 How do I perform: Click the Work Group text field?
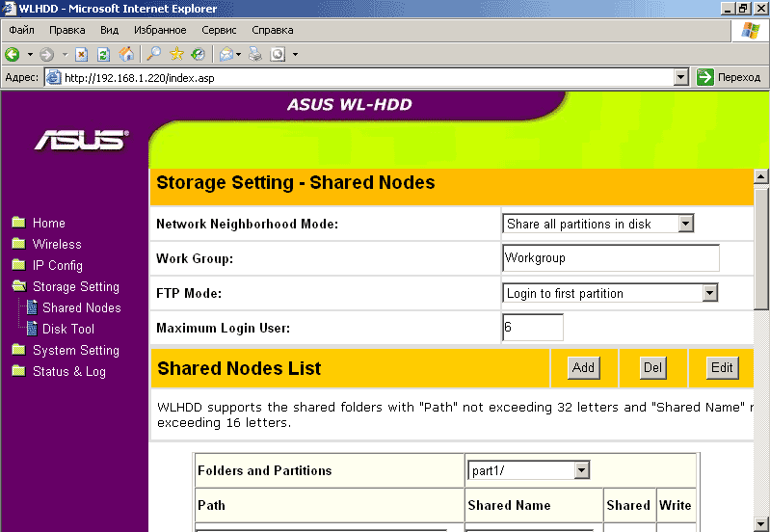(x=611, y=258)
